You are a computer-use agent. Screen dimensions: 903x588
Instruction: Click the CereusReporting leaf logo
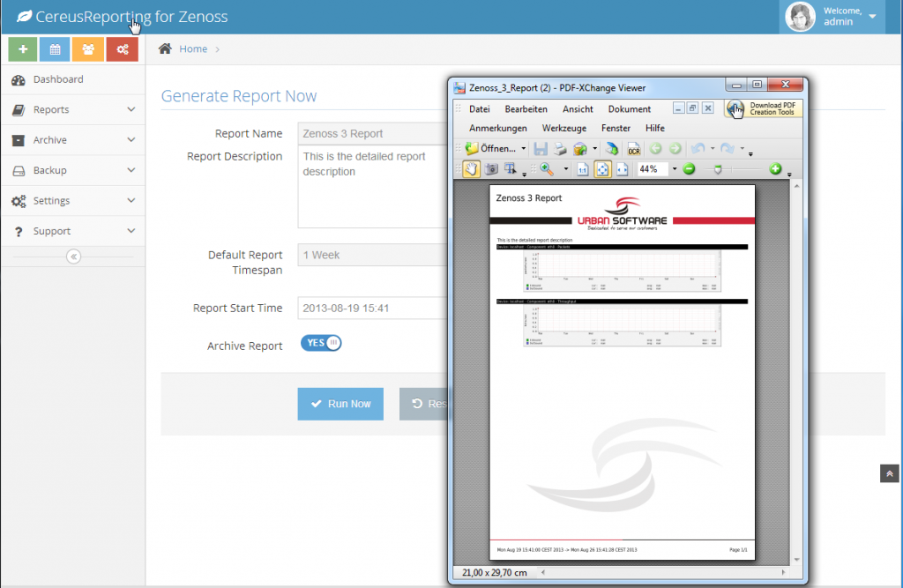pos(24,16)
